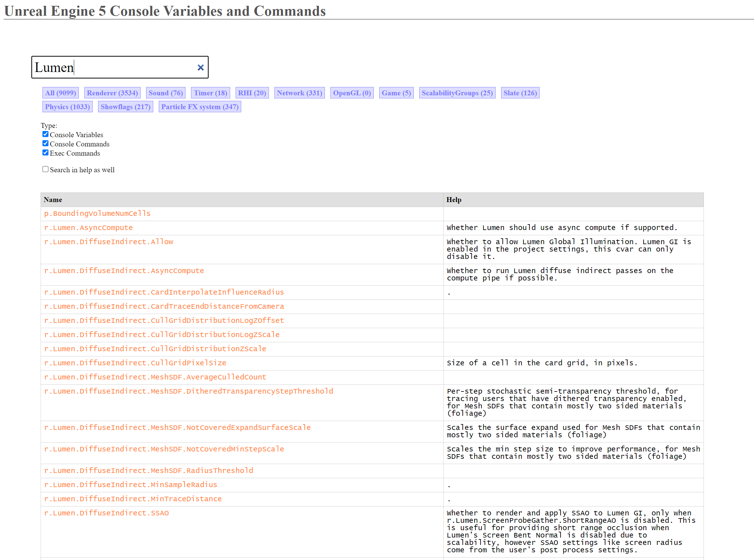The width and height of the screenshot is (754, 560).
Task: Select p.BoundingVolumeNumCells entry
Action: click(x=97, y=213)
